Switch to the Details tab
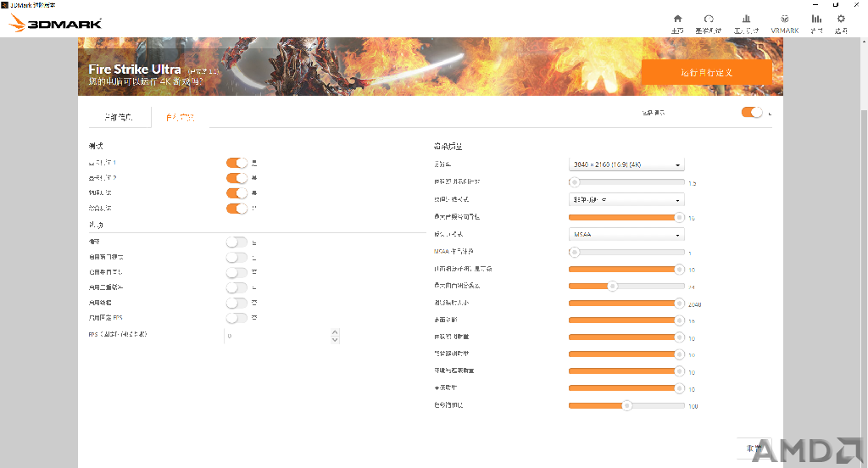 coord(119,117)
